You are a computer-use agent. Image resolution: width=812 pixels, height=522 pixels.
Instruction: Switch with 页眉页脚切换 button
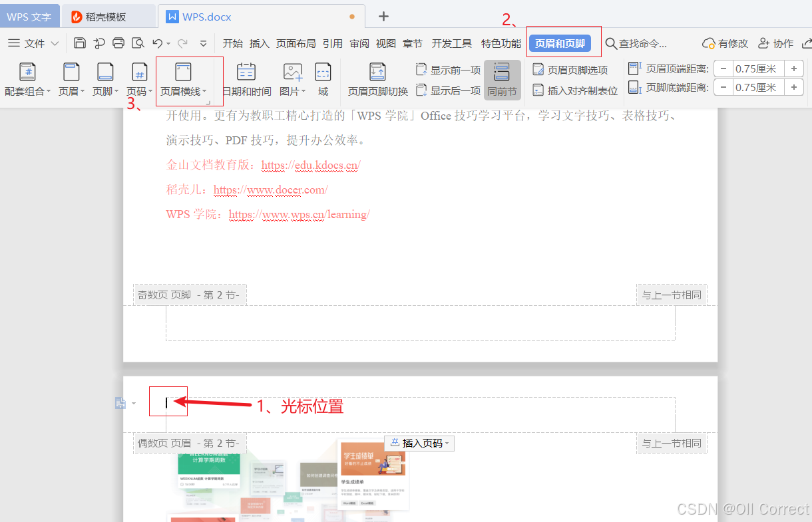[x=378, y=81]
